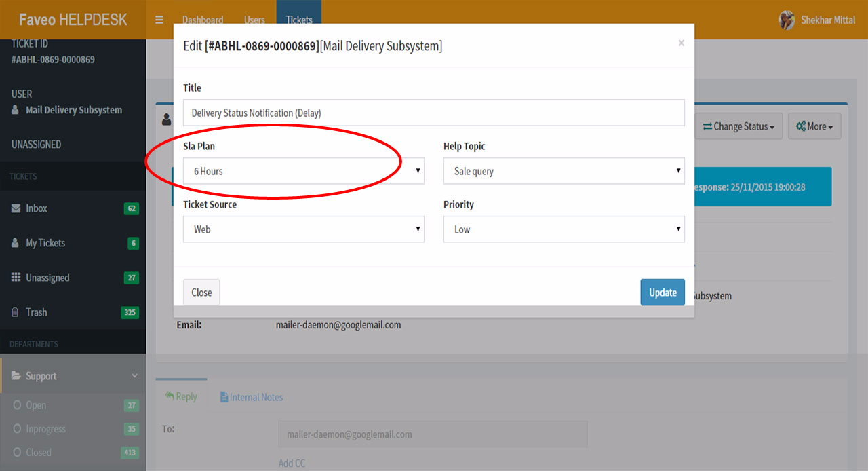Select Open tickets under Support
This screenshot has width=868, height=471.
[36, 405]
